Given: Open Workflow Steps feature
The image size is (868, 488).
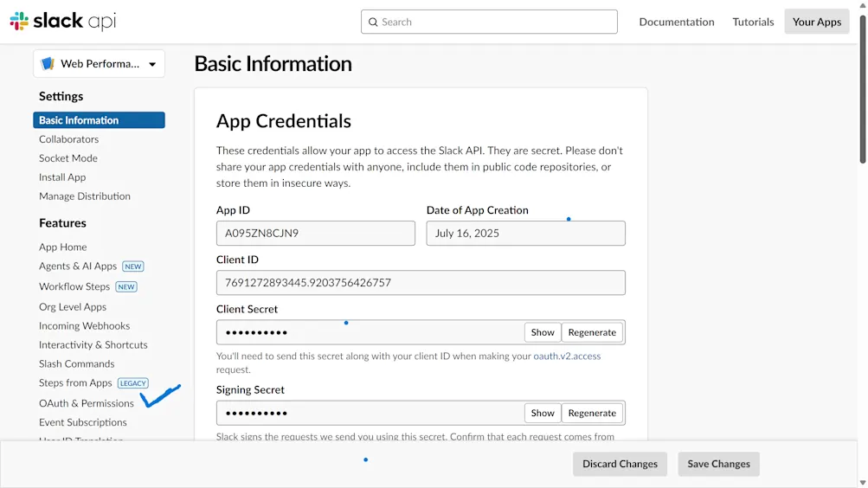Looking at the screenshot, I should click(74, 286).
